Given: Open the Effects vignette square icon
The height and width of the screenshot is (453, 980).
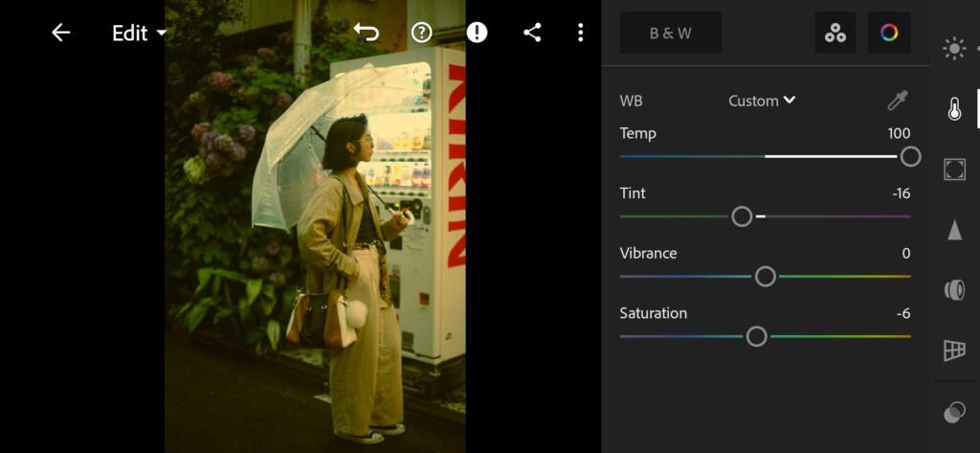Looking at the screenshot, I should 954,170.
